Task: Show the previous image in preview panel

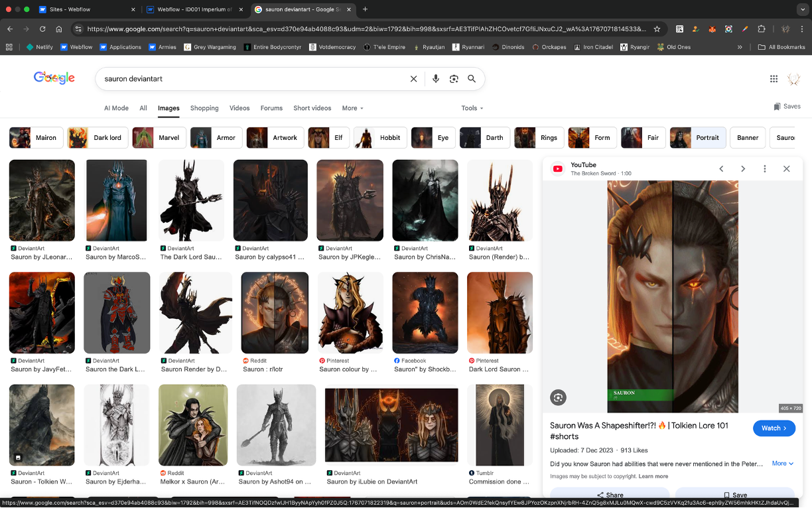Action: coord(721,168)
